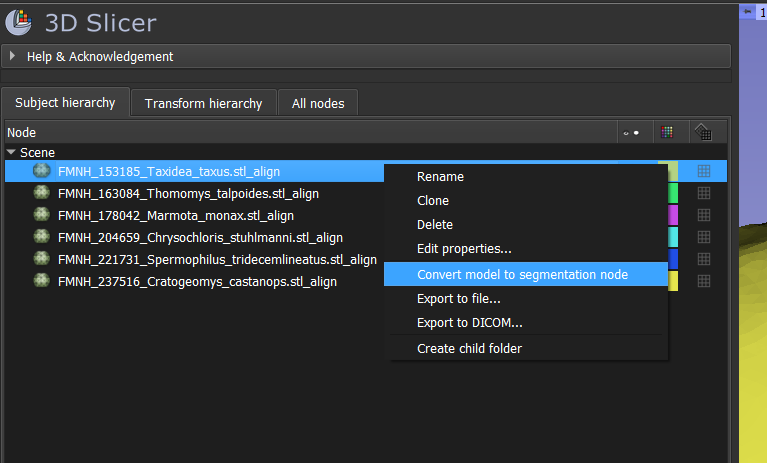Collapse the Scene tree node
The width and height of the screenshot is (767, 463).
[11, 153]
